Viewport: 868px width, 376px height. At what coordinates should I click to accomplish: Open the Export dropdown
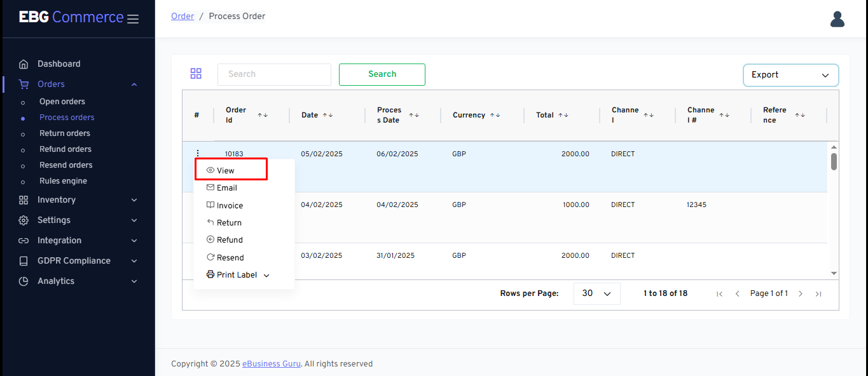(790, 75)
